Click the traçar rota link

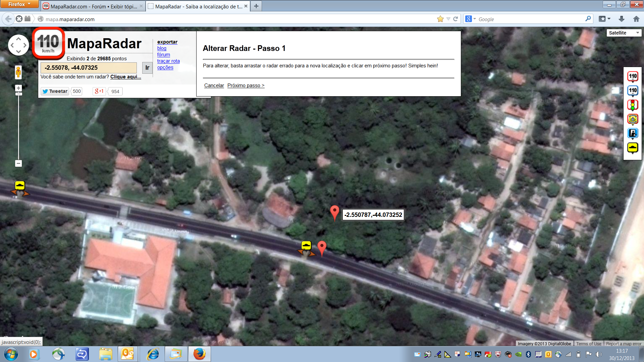[x=168, y=61]
